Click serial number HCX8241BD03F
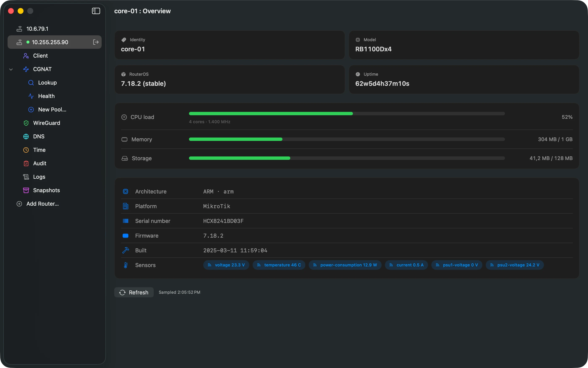 pyautogui.click(x=223, y=221)
